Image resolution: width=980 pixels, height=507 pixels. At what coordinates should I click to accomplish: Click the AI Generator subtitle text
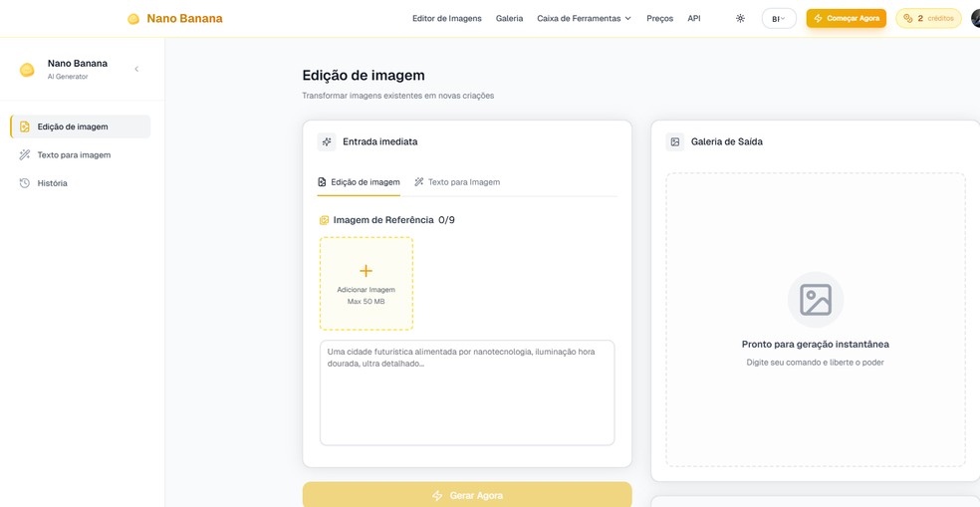click(68, 77)
